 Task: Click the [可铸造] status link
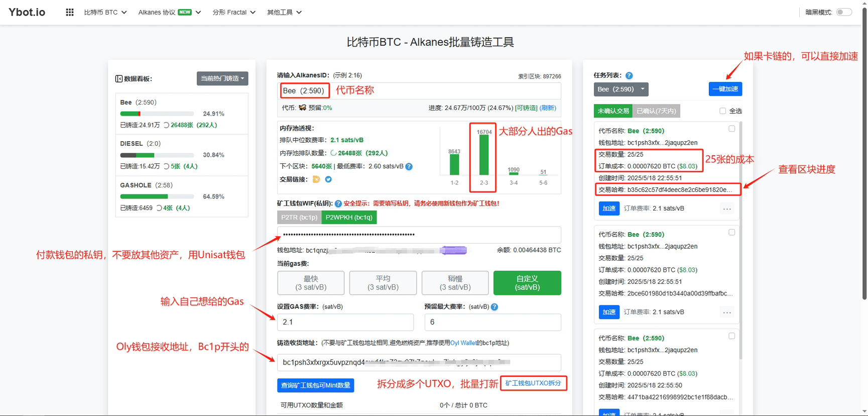526,108
